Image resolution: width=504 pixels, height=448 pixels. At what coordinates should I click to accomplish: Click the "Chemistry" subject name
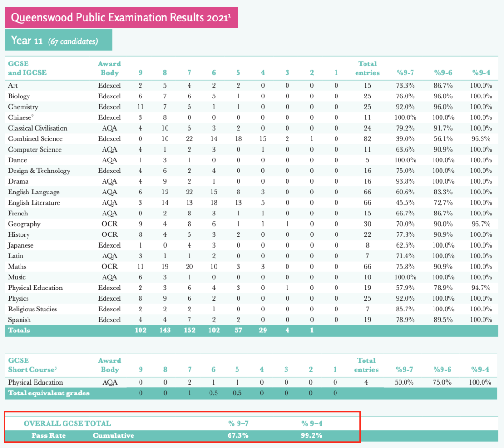[23, 107]
